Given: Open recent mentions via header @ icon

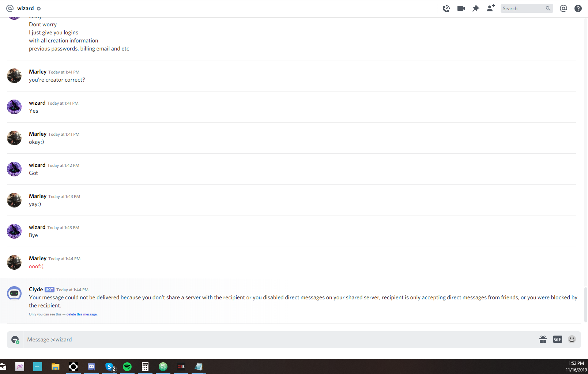Looking at the screenshot, I should point(563,8).
